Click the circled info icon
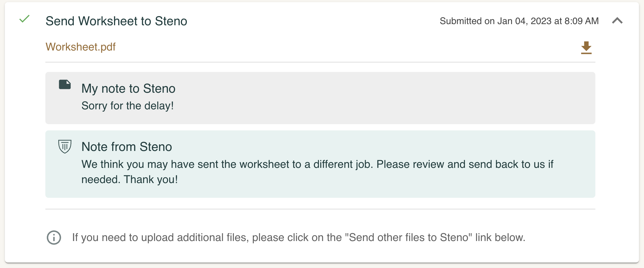Image resolution: width=644 pixels, height=268 pixels. (54, 238)
